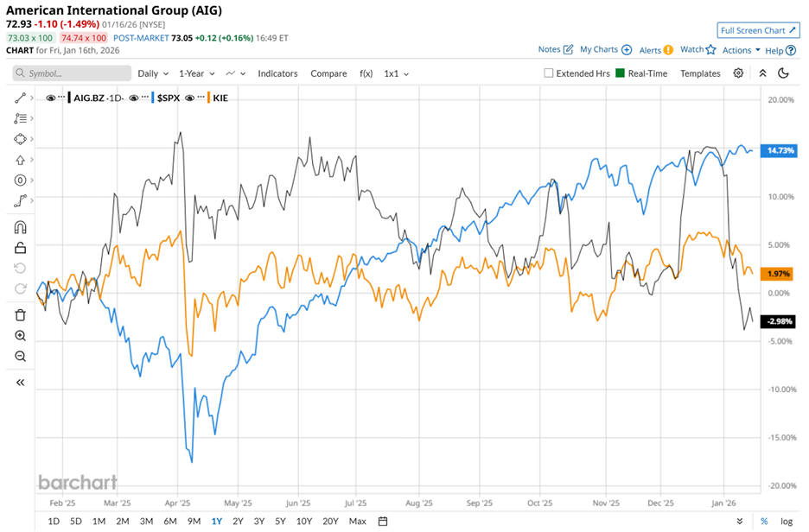Screen dimensions: 809x532
Task: Zoom in using the magnifier plus icon
Action: pos(21,336)
